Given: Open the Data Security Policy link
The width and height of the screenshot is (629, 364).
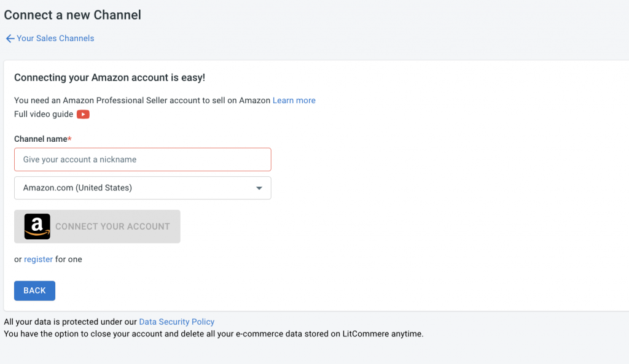Looking at the screenshot, I should pos(176,322).
